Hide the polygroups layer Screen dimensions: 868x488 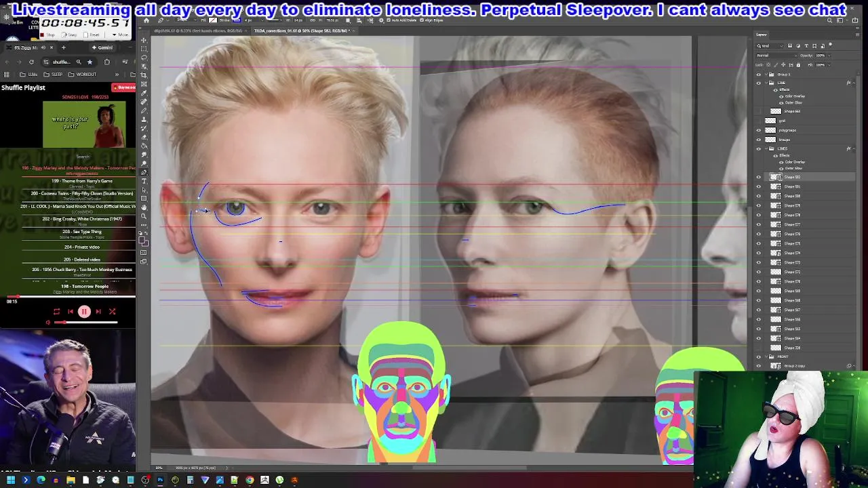759,130
